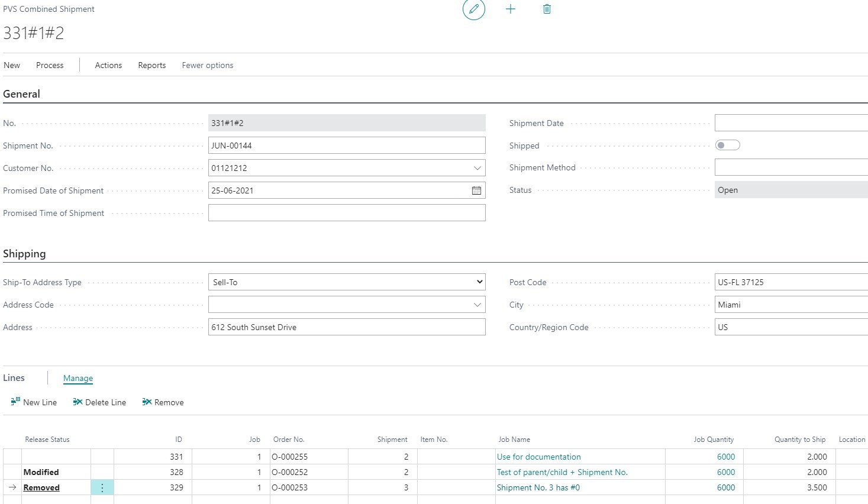
Task: Open the Process menu
Action: (50, 65)
